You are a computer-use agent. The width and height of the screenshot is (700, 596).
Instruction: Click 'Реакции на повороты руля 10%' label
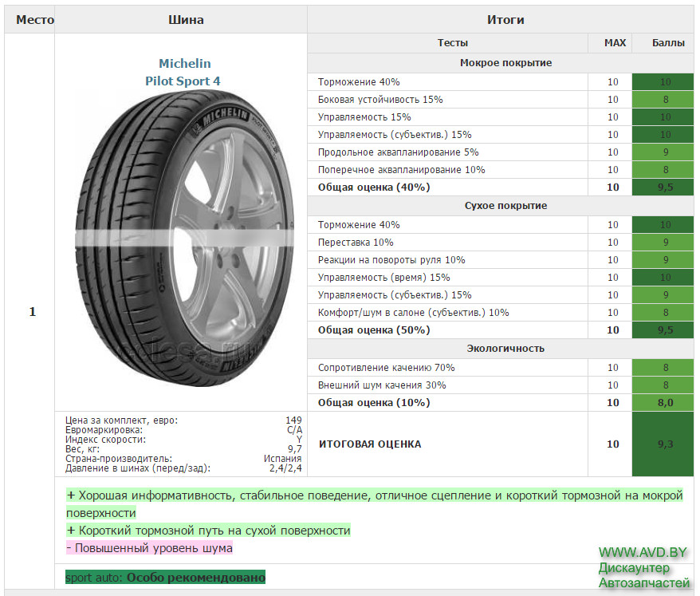click(x=391, y=260)
